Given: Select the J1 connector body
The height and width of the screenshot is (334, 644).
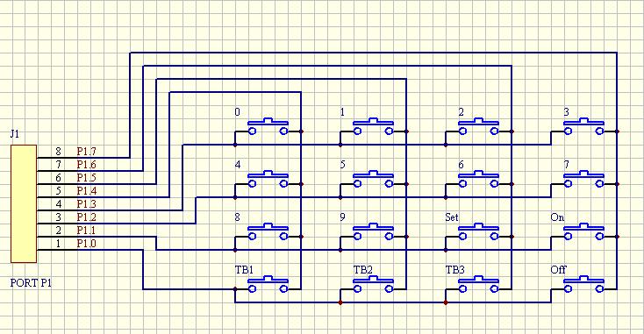Looking at the screenshot, I should [x=24, y=203].
